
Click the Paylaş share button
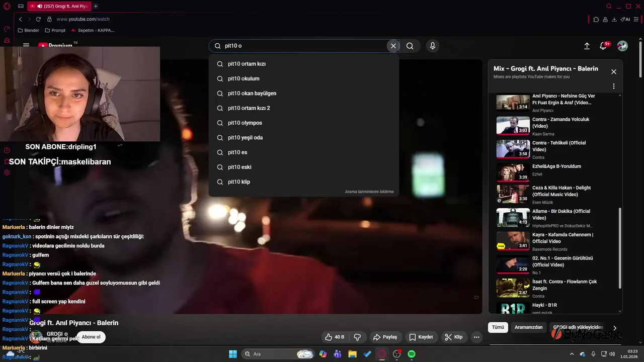click(x=385, y=337)
